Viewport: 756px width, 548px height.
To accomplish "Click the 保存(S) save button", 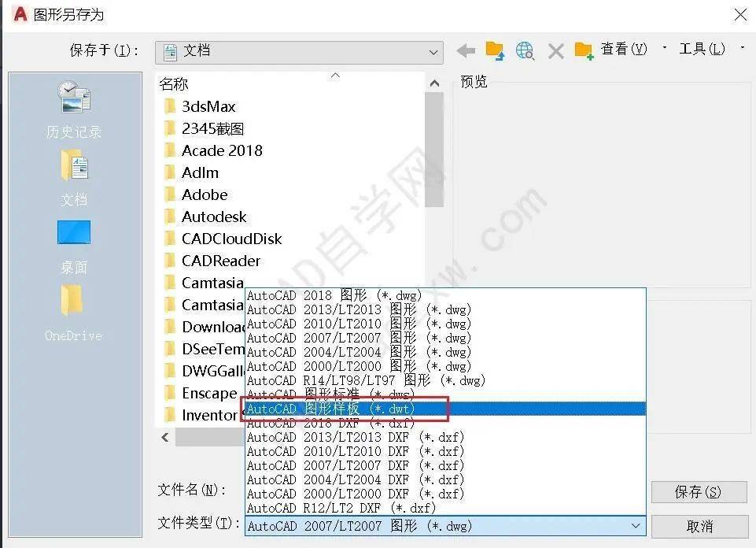I will pos(699,492).
